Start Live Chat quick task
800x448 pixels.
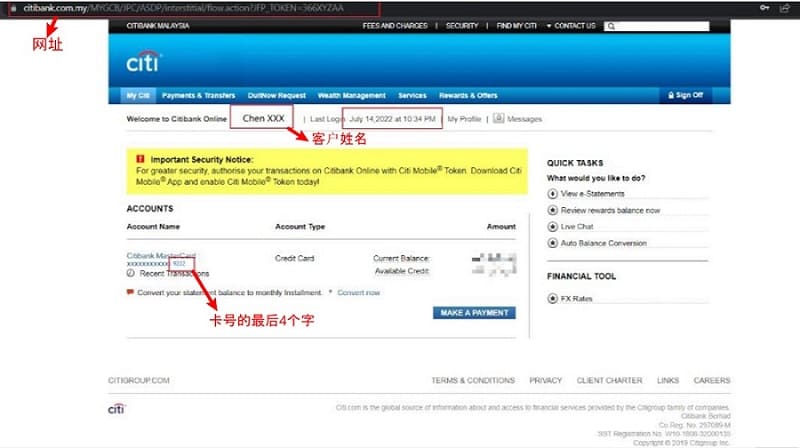point(577,227)
